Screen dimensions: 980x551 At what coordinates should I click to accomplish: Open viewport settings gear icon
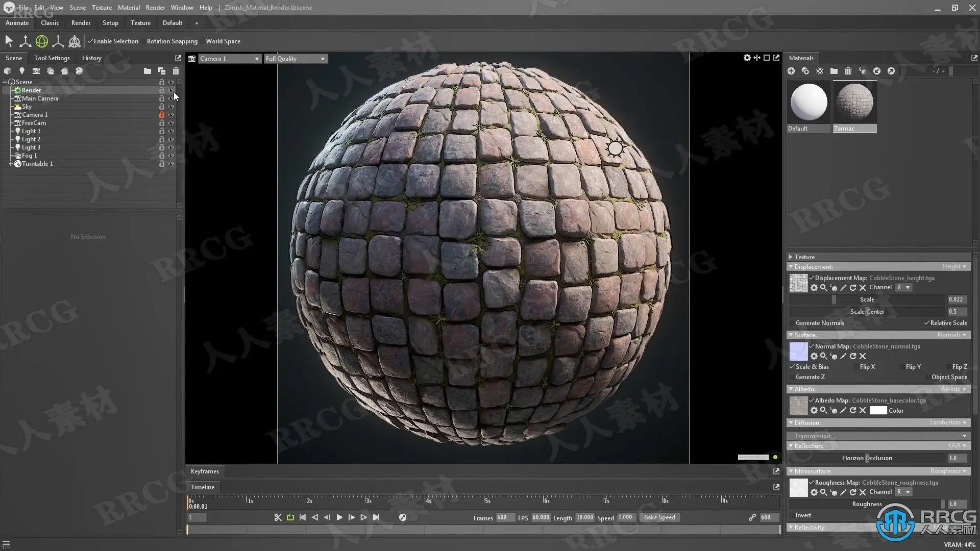pyautogui.click(x=747, y=58)
